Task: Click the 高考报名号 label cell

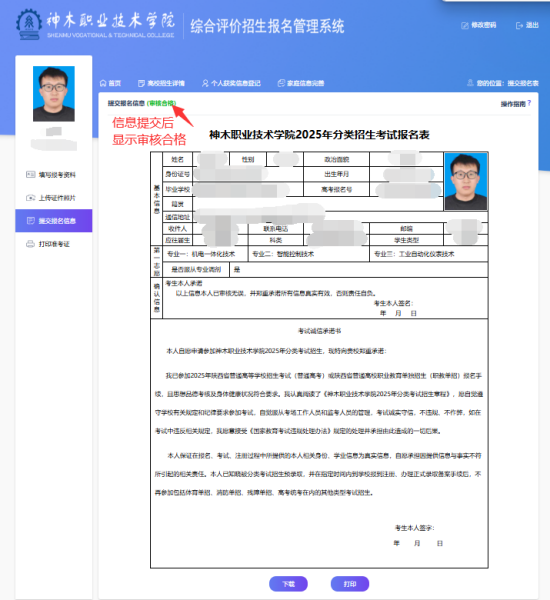Action: tap(336, 189)
